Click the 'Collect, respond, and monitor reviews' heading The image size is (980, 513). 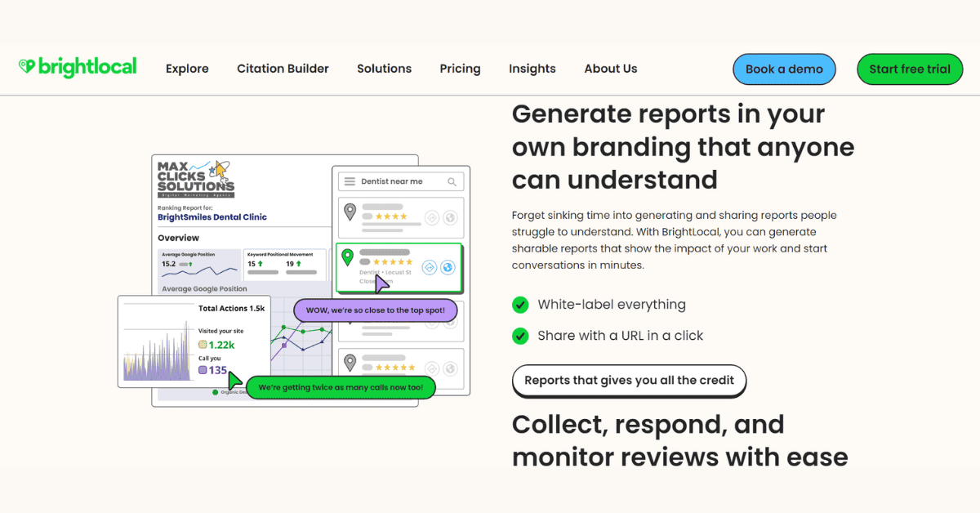tap(680, 441)
